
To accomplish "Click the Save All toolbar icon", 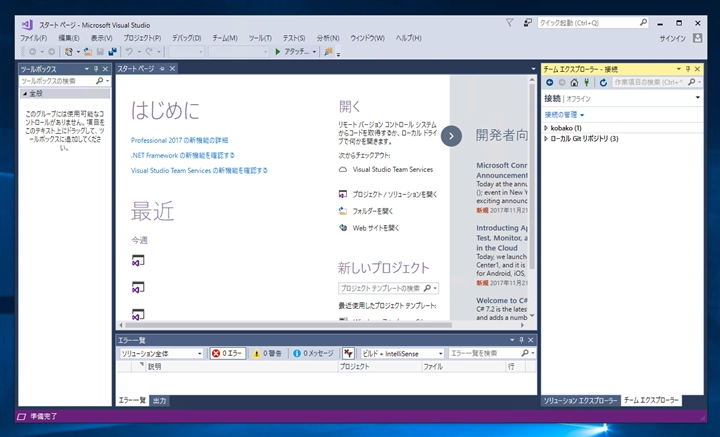I will (x=112, y=52).
